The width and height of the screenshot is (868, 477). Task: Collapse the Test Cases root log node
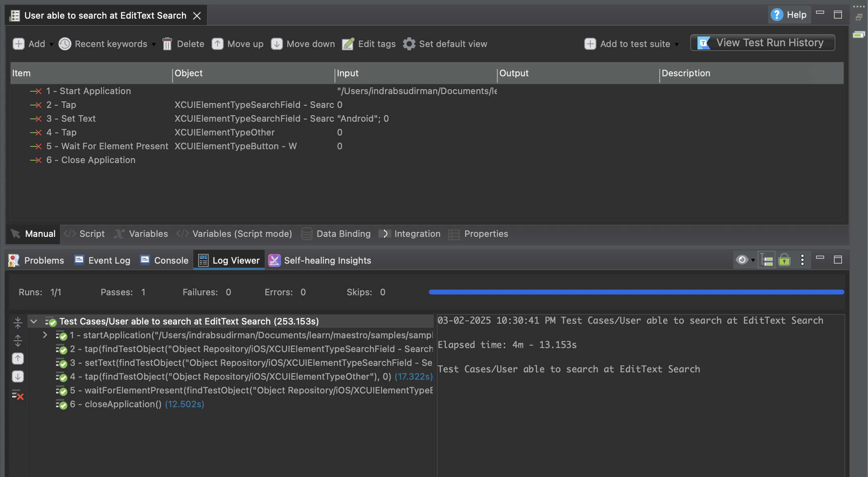[34, 321]
